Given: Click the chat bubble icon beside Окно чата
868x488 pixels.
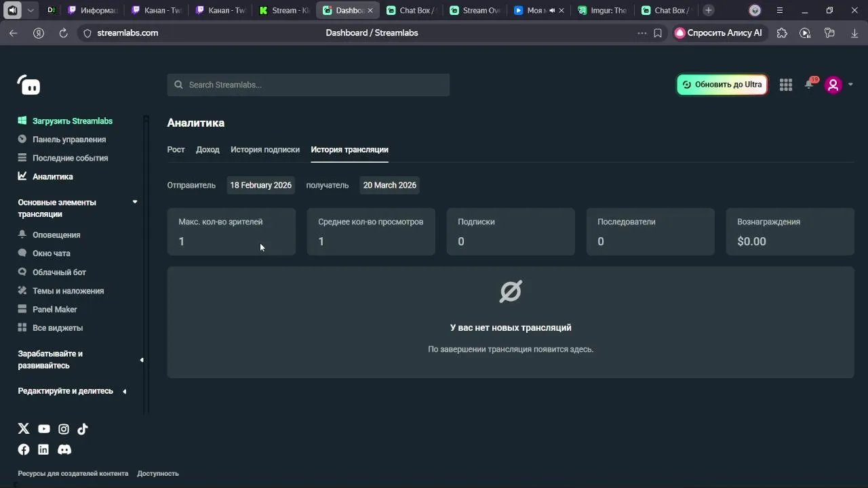Looking at the screenshot, I should 22,253.
